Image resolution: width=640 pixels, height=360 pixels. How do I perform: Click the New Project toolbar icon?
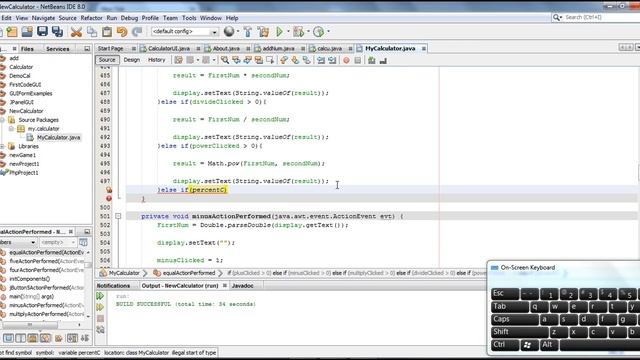coord(12,31)
